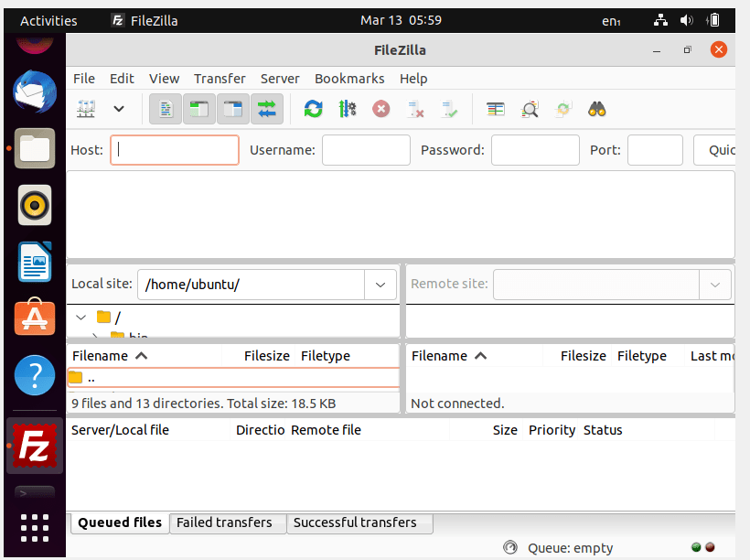Open the Transfer menu
The image size is (750, 560).
220,79
